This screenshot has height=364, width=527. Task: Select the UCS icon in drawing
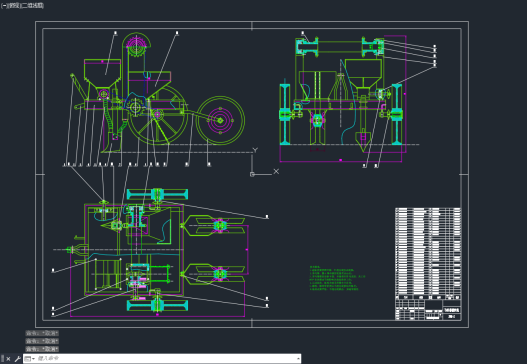265,162
